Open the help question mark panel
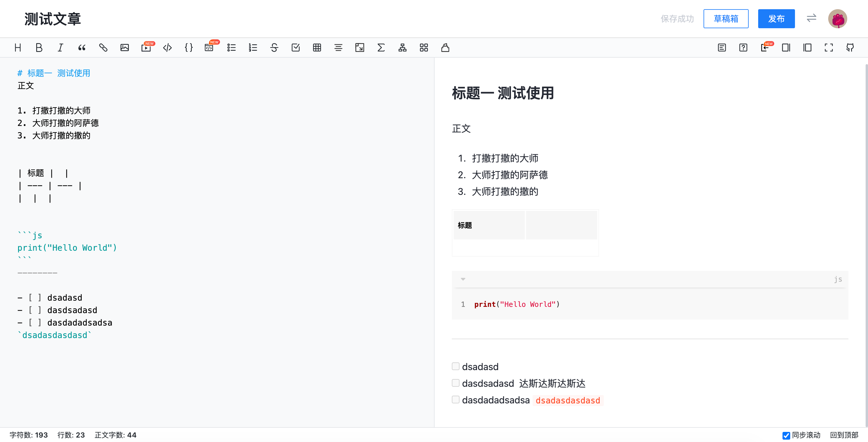 743,48
